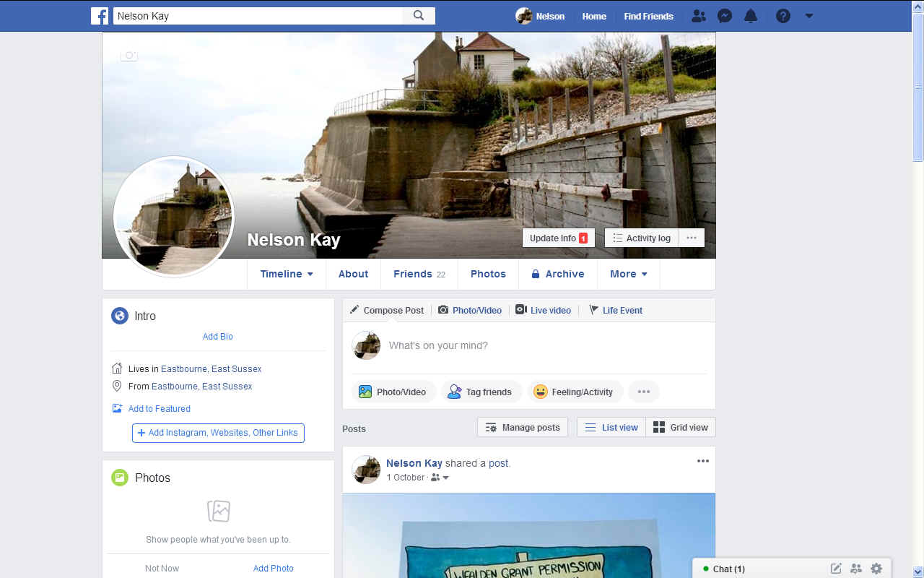The image size is (924, 578).
Task: Click Add to Featured link
Action: 160,409
